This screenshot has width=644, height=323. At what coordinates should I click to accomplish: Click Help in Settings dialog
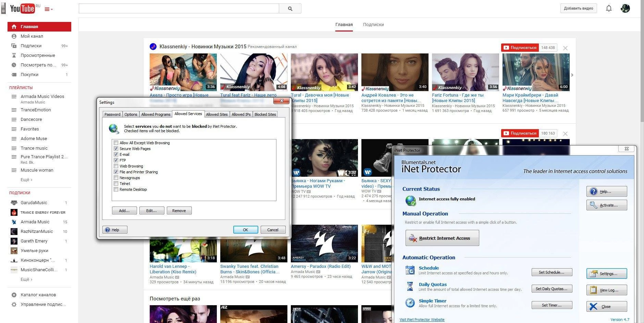pos(115,230)
